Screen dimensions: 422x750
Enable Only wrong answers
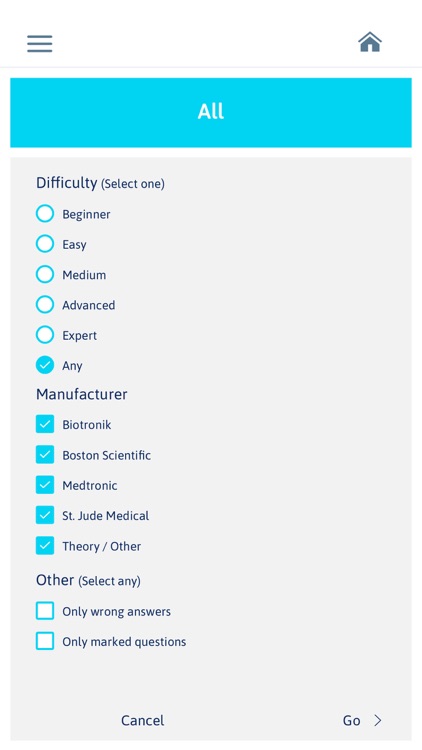pos(45,611)
